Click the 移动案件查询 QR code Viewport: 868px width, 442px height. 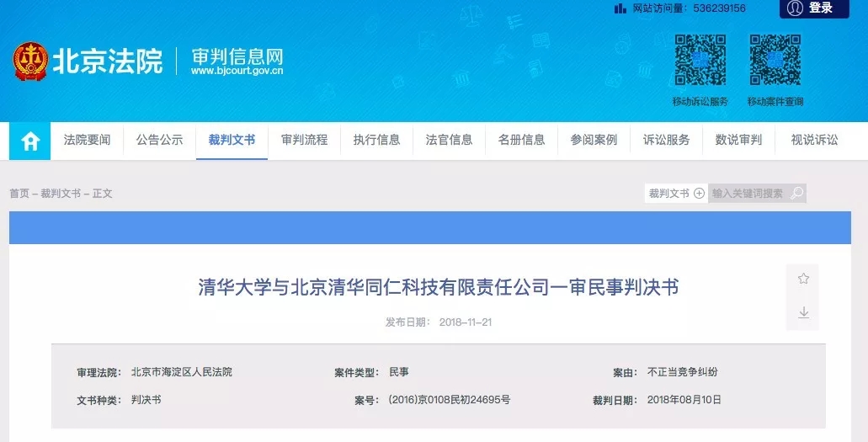(775, 60)
